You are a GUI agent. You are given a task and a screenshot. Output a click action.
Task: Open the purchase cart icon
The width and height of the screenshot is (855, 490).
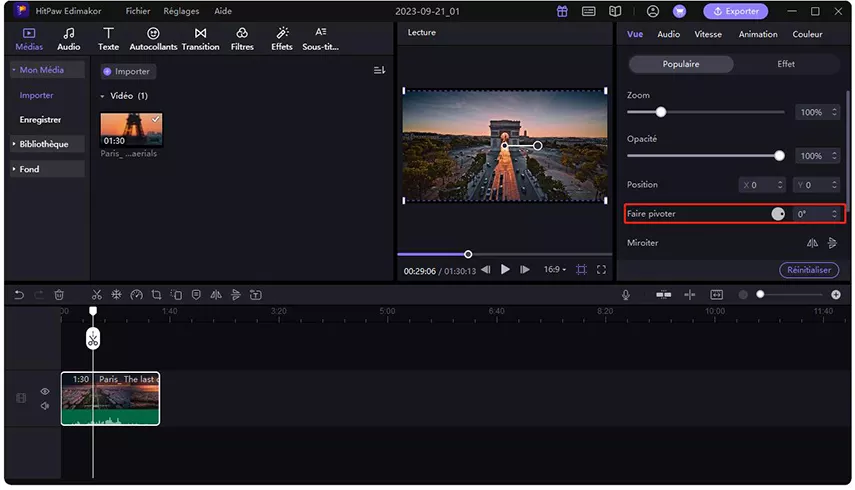(679, 11)
